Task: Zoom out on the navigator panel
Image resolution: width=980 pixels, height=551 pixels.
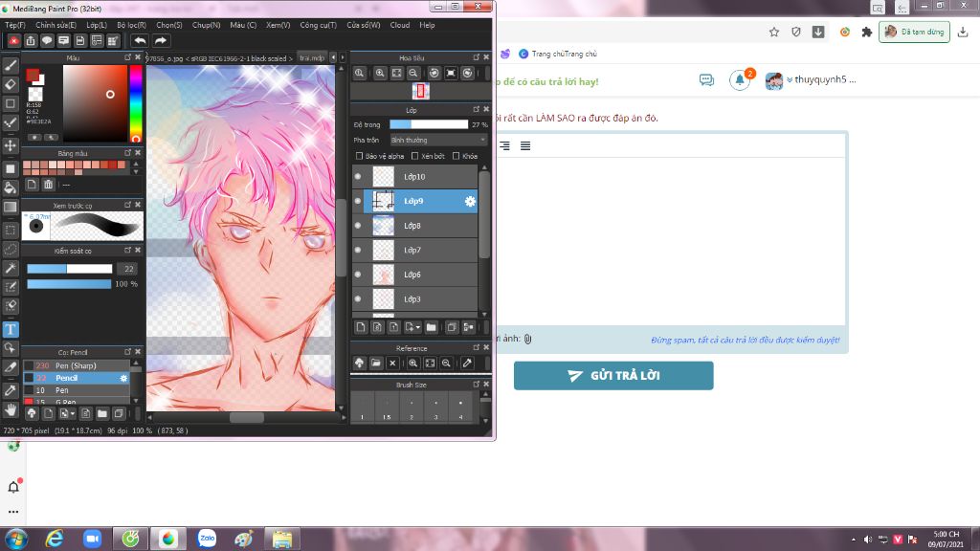Action: click(413, 73)
